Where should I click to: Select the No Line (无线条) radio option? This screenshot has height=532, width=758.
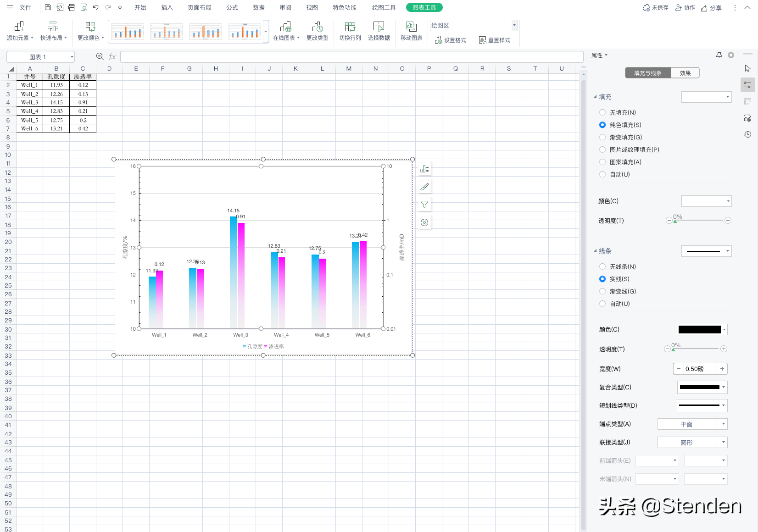pos(602,266)
